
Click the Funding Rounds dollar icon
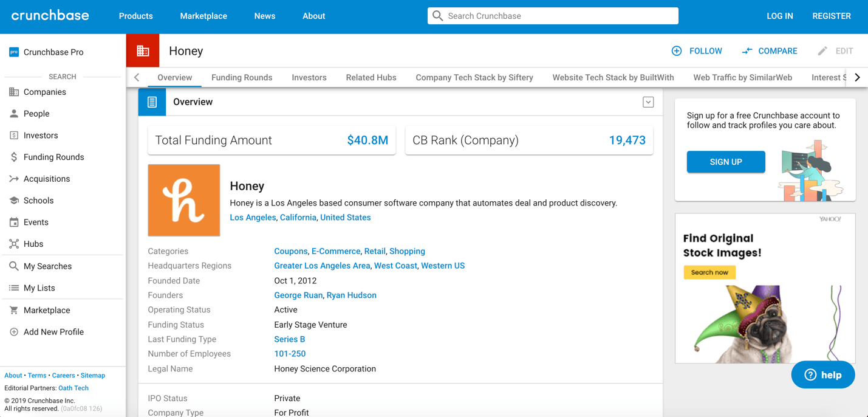coord(14,157)
